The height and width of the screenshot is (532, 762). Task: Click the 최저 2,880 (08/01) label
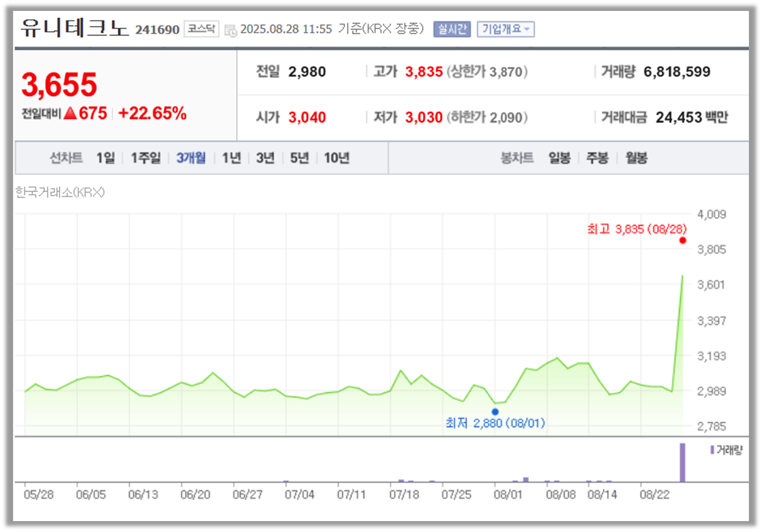click(495, 423)
